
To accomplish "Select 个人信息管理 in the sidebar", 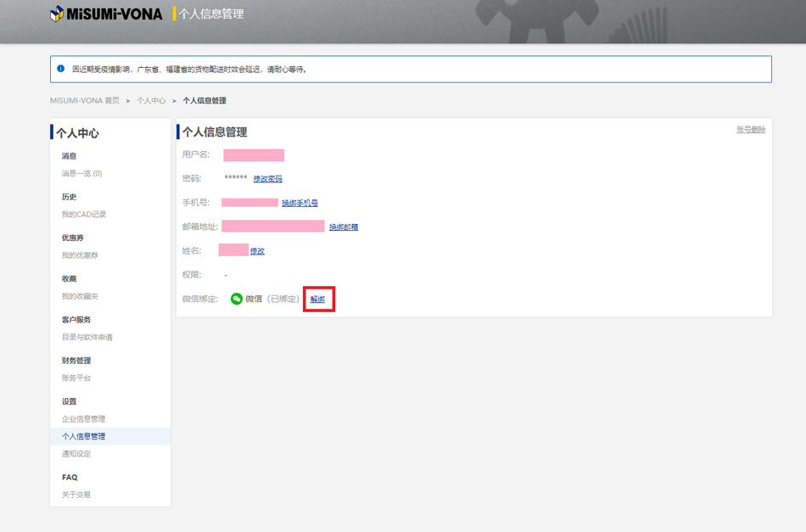I will tap(83, 436).
